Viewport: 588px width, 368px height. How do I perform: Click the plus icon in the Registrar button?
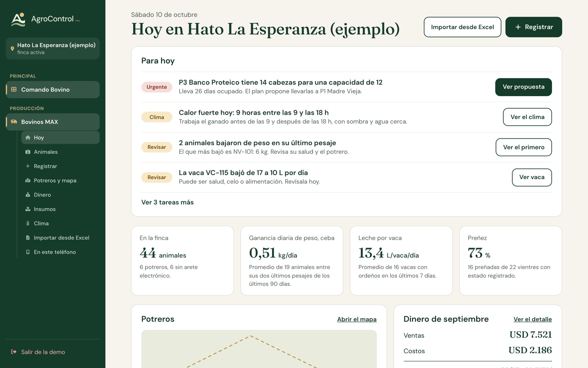tap(518, 27)
